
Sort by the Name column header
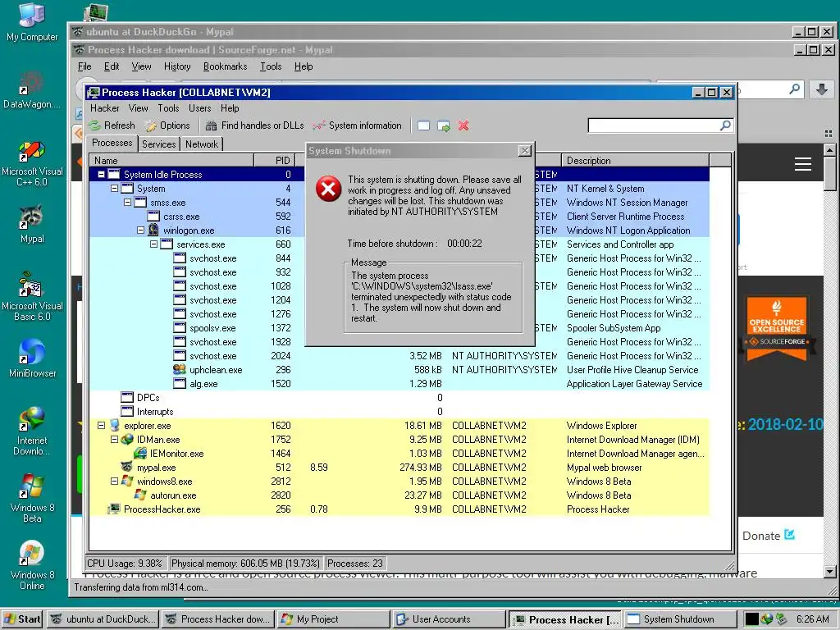pyautogui.click(x=171, y=160)
